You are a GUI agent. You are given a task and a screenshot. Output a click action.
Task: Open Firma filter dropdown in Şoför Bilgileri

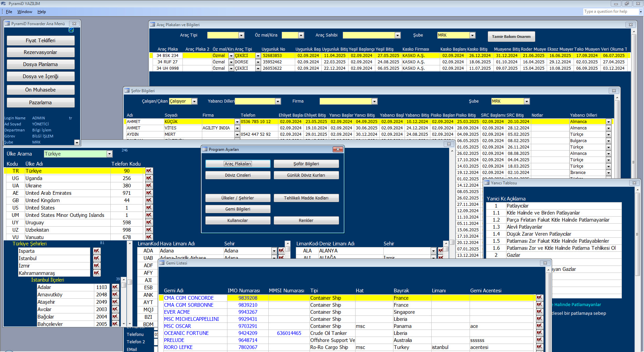[x=374, y=101]
